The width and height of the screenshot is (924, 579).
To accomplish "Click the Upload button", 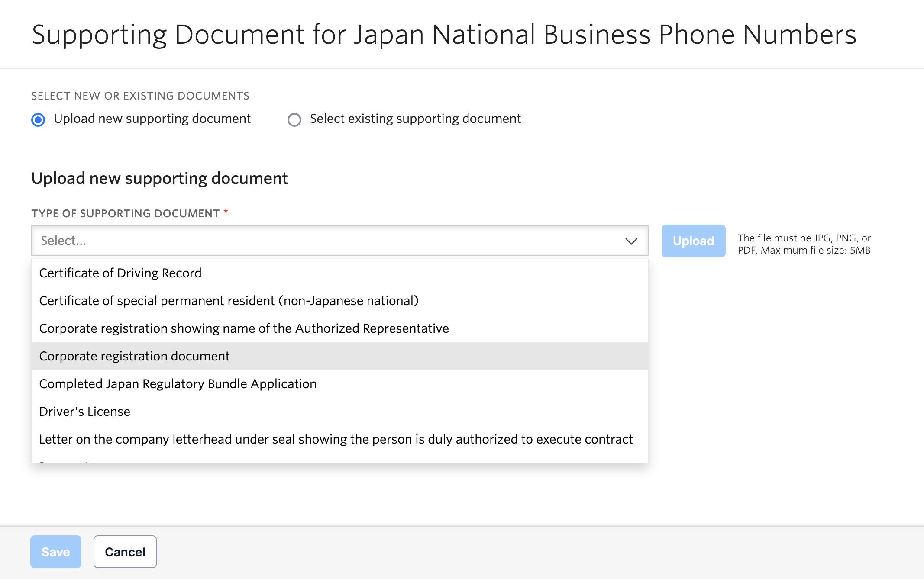I will point(693,241).
